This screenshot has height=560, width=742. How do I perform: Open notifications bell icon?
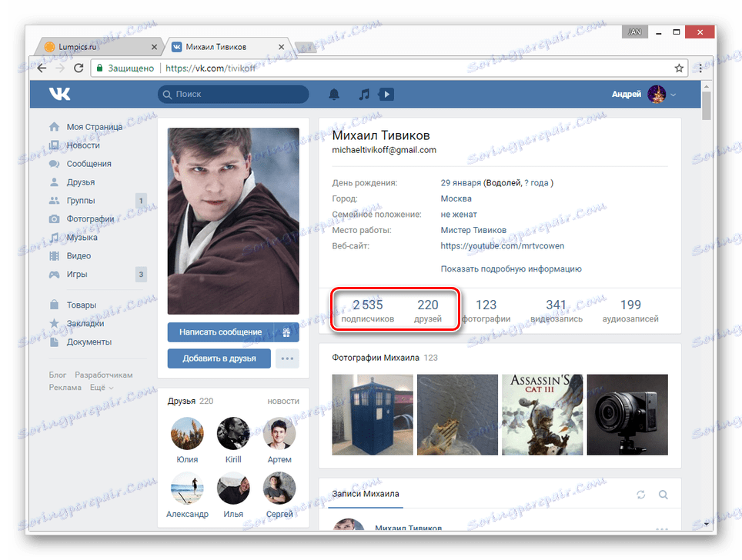click(334, 94)
